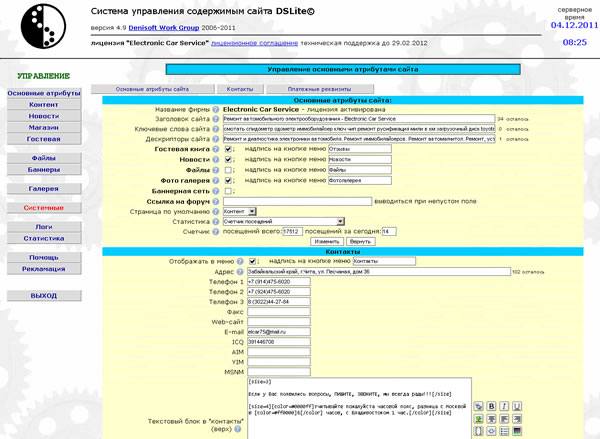Click the square brackets editor icon
600x439 pixels.
[x=478, y=431]
